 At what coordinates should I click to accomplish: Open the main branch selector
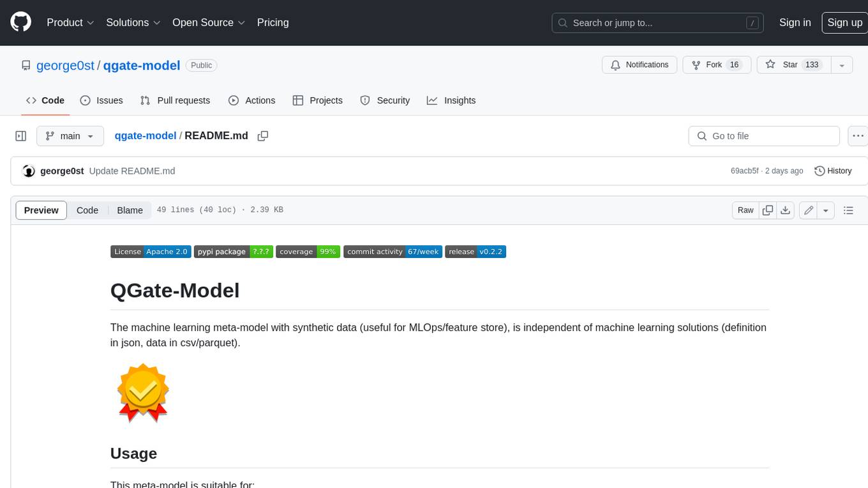point(70,136)
